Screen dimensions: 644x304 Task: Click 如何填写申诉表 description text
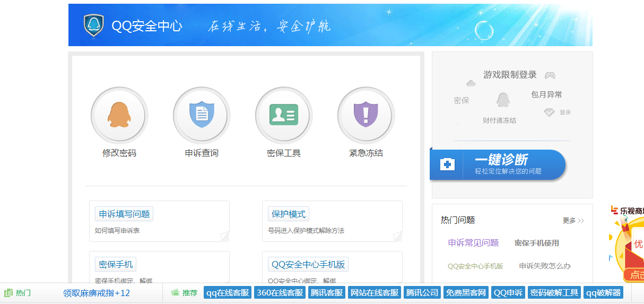pyautogui.click(x=117, y=231)
